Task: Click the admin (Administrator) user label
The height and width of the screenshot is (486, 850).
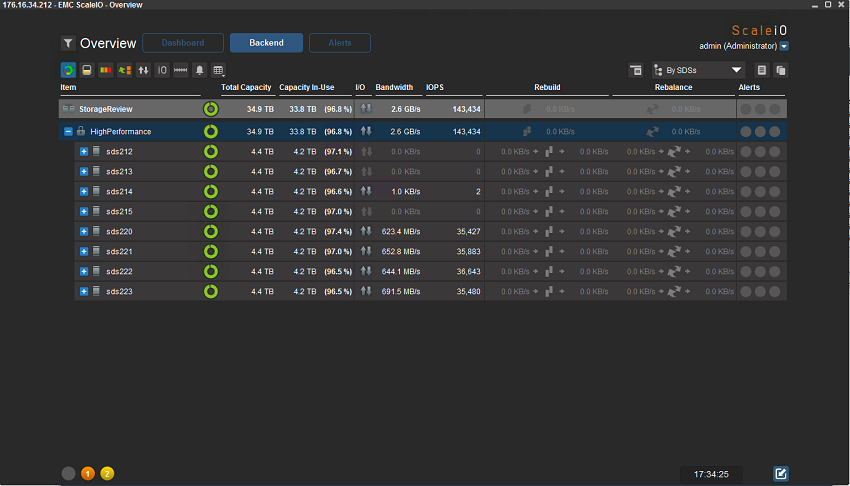Action: click(738, 46)
